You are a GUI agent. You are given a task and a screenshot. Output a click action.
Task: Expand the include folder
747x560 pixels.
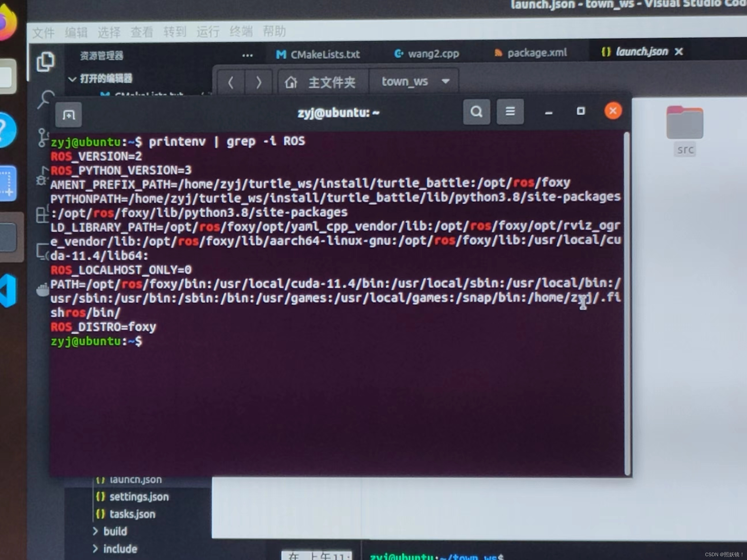(x=120, y=549)
